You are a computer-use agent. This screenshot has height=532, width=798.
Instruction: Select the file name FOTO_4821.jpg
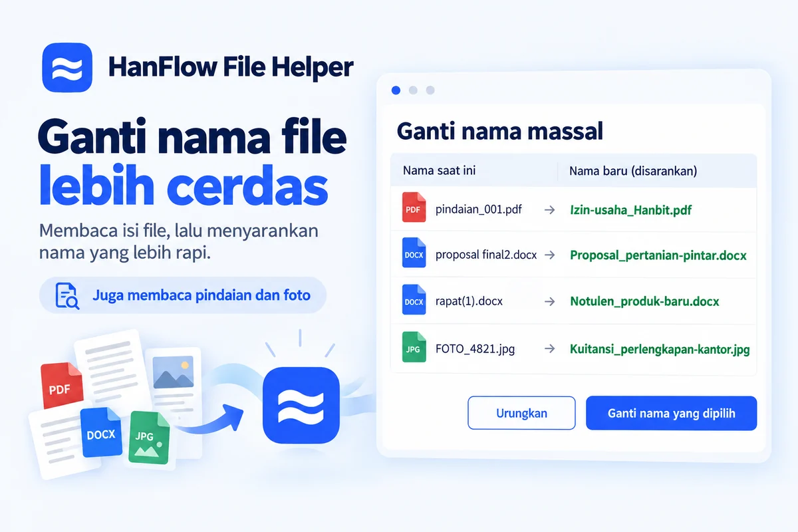tap(475, 348)
